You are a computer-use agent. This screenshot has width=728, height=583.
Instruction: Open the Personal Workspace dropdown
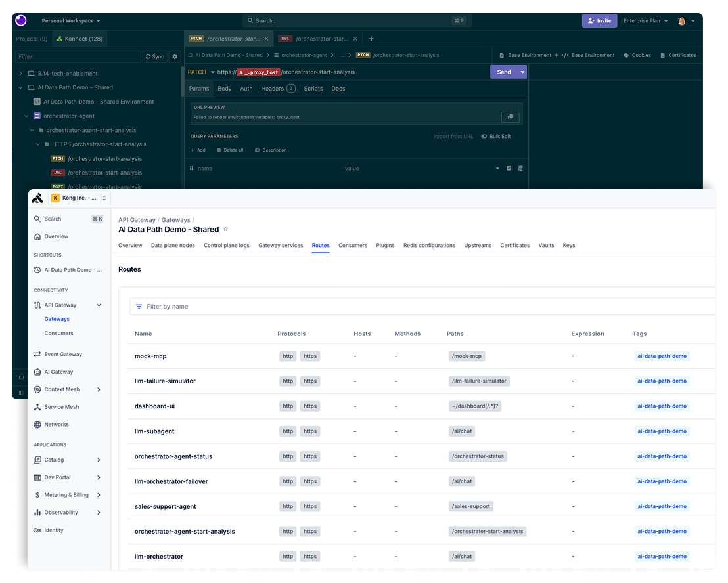tap(70, 21)
